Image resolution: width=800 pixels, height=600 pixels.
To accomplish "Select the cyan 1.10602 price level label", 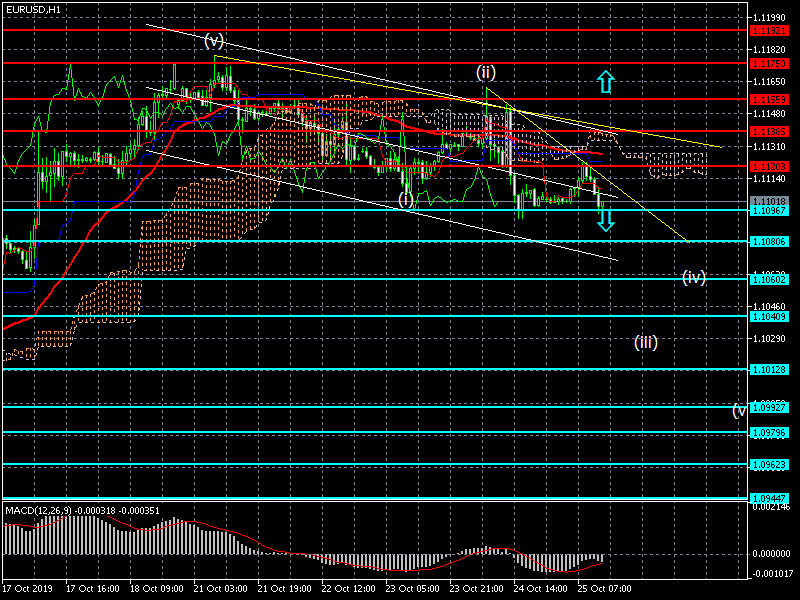I will point(769,279).
